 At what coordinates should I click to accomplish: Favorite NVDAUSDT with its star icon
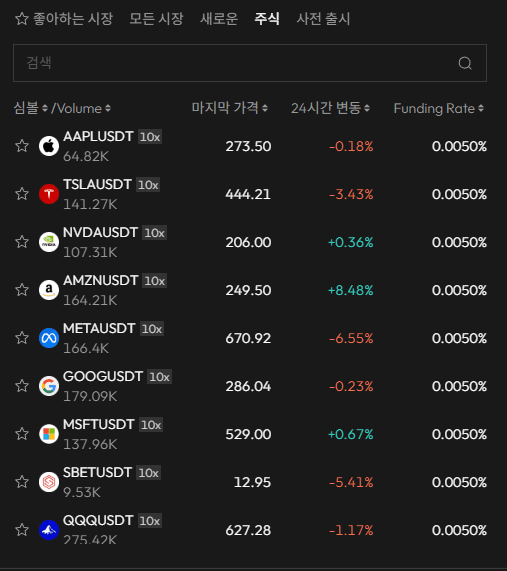click(x=22, y=242)
